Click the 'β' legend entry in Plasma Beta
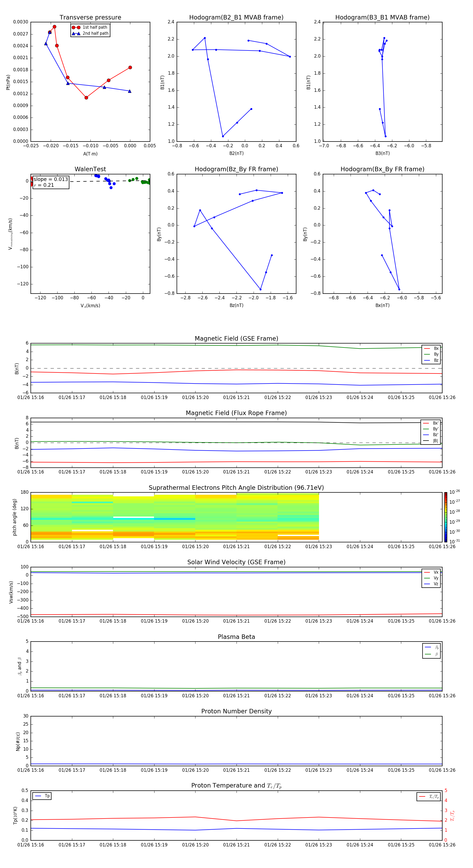The image size is (473, 868). point(431,654)
